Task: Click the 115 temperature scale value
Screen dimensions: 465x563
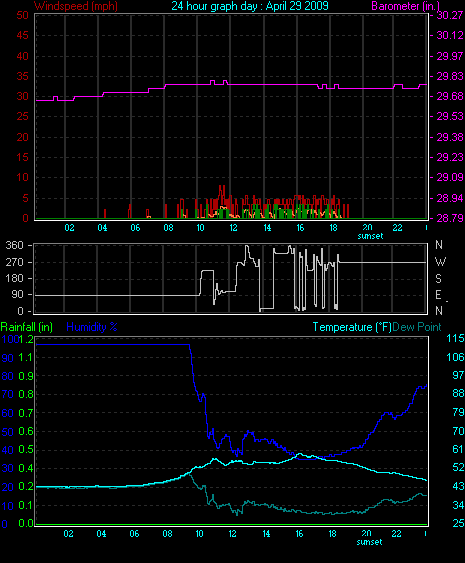Action: click(455, 338)
